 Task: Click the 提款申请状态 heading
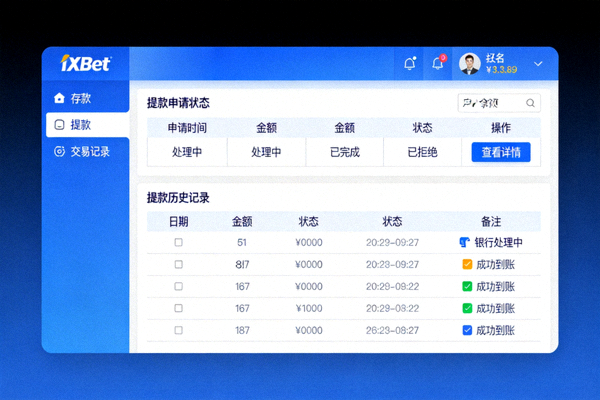click(x=178, y=103)
